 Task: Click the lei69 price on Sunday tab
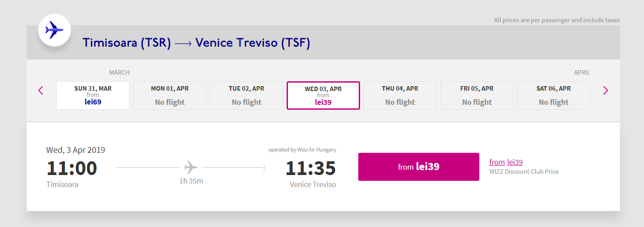93,102
